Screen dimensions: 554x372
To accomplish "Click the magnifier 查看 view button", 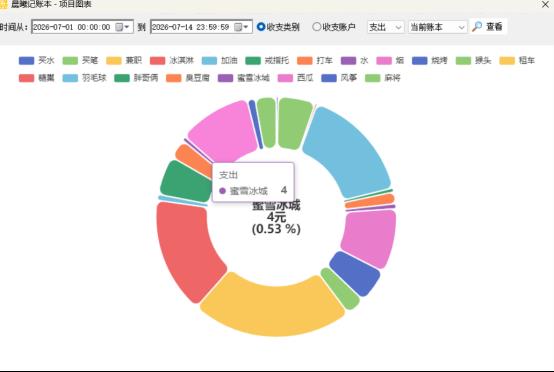I will point(488,26).
